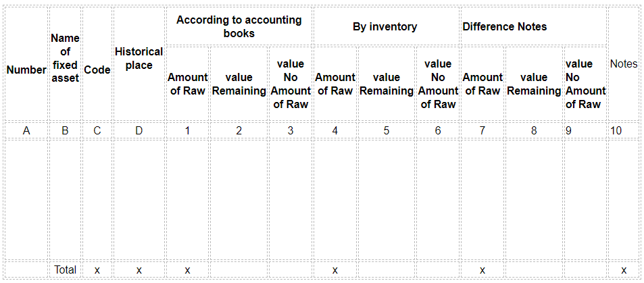Select the "Historical place" header cell
The height and width of the screenshot is (283, 644).
(x=139, y=63)
